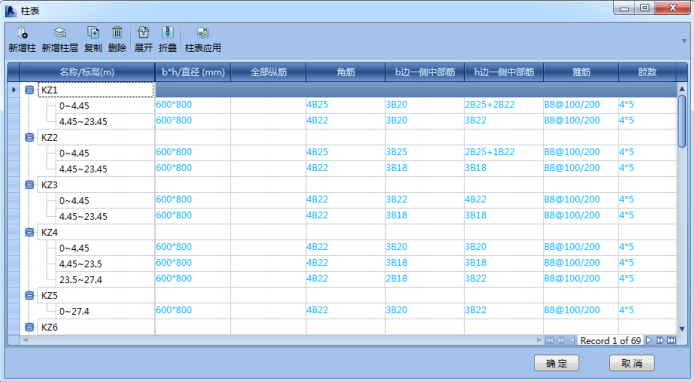Image resolution: width=694 pixels, height=382 pixels.
Task: Click the vertical scrollbar down arrow
Action: 682,329
